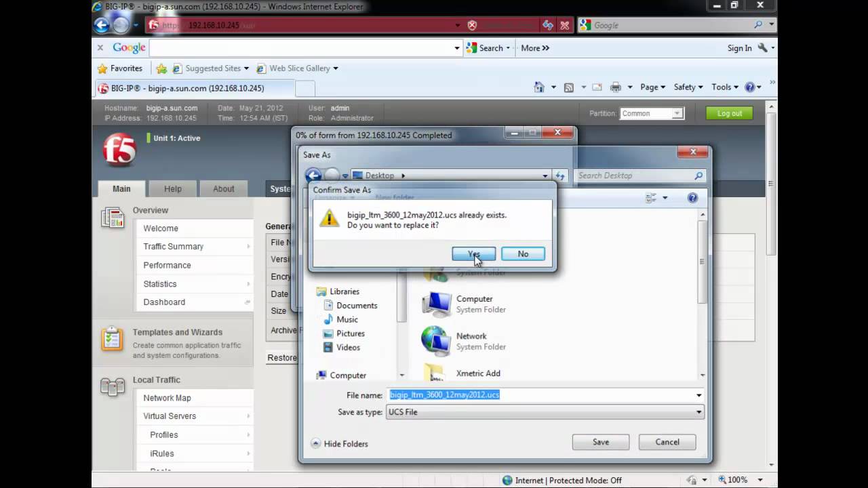Image resolution: width=868 pixels, height=488 pixels.
Task: Click Templates and Wizards clipboard icon
Action: click(113, 339)
